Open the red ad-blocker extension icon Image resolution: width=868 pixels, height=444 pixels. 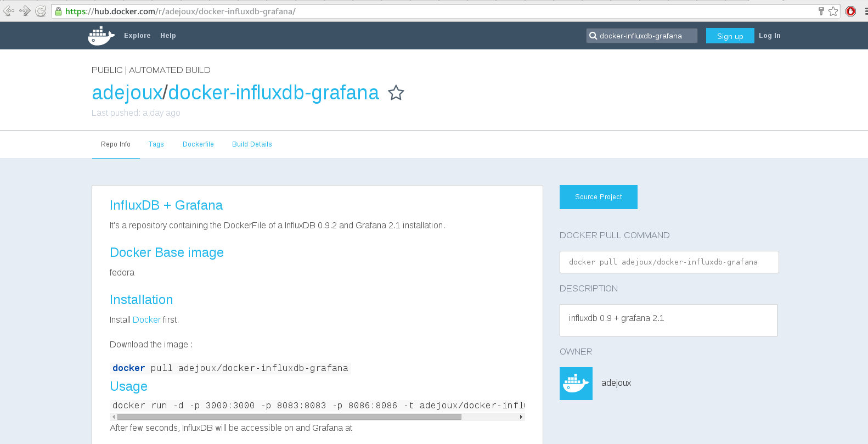(851, 11)
